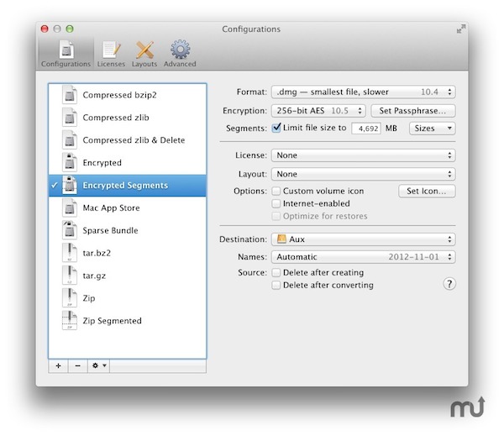The width and height of the screenshot is (504, 436).
Task: Open the Licenses toolbar icon
Action: tap(111, 53)
